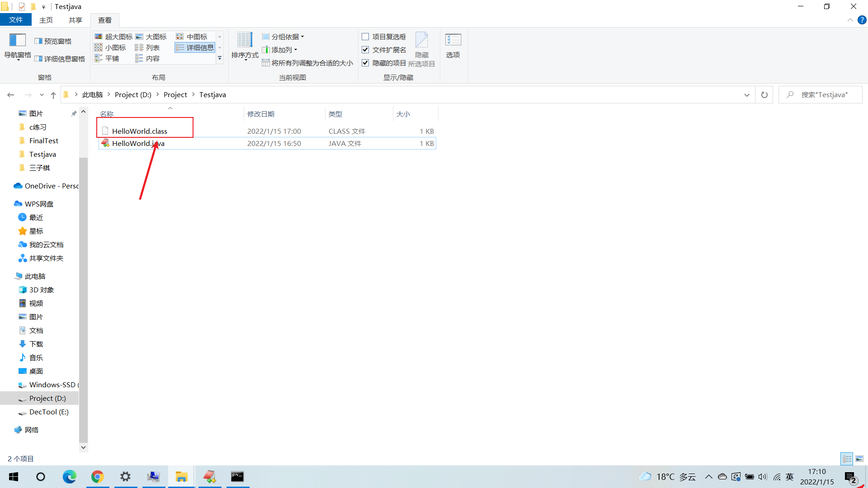This screenshot has height=488, width=868.
Task: Switch to 平铺 (tiles) view
Action: tap(111, 58)
